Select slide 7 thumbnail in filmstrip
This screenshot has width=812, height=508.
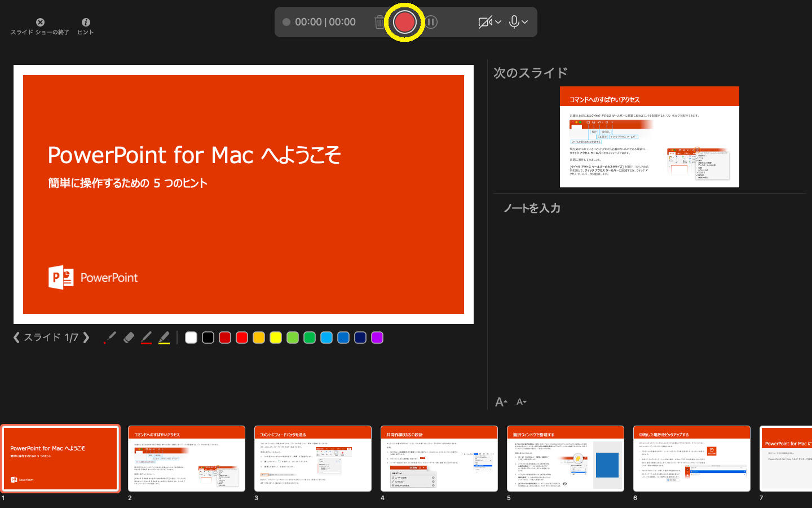(786, 458)
